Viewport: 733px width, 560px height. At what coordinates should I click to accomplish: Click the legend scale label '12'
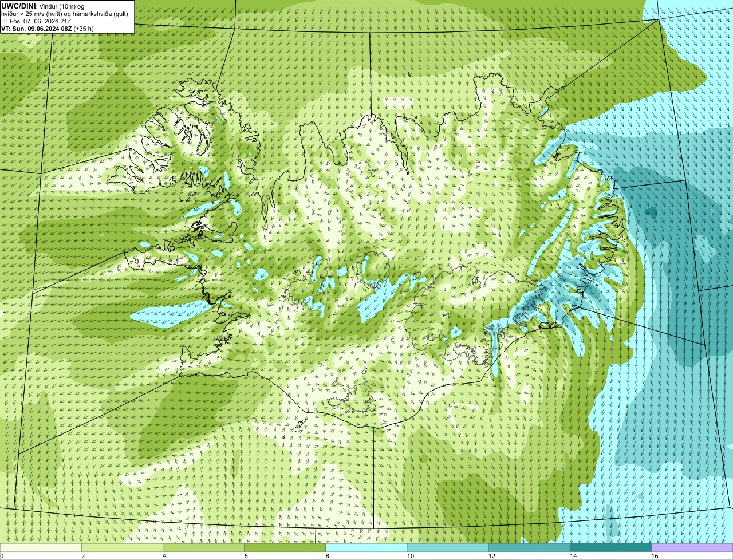(x=492, y=556)
